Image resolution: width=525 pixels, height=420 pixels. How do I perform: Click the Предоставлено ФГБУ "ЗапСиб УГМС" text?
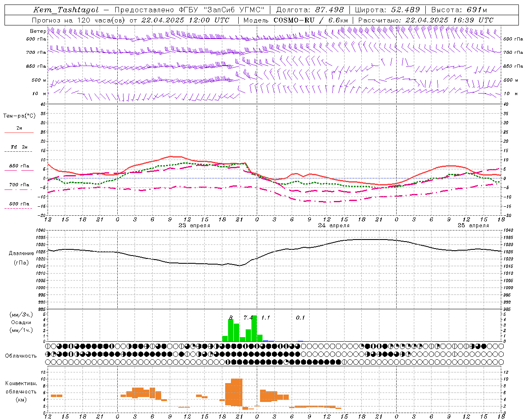[x=189, y=10]
